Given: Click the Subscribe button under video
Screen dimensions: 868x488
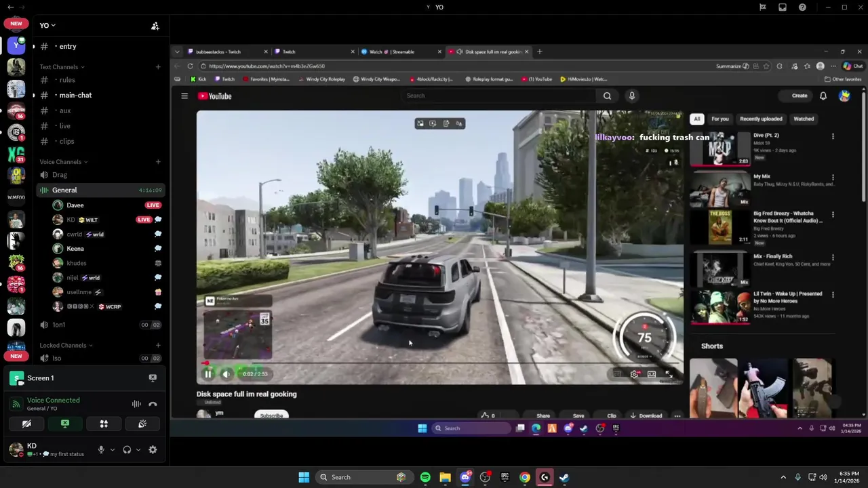Looking at the screenshot, I should pos(271,415).
